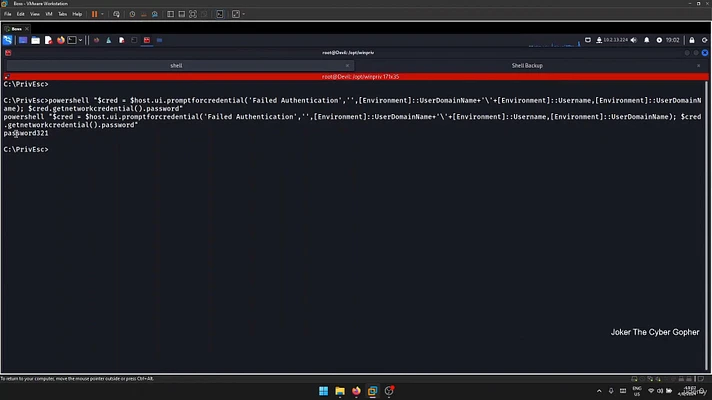Open the Tabs menu in VMware

tap(62, 14)
